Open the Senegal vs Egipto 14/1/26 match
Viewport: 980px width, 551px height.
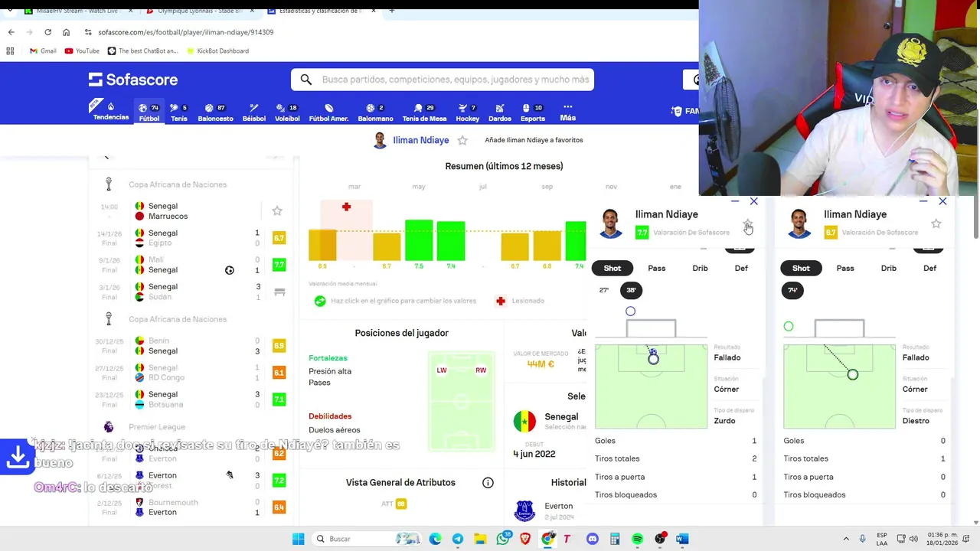(x=190, y=238)
